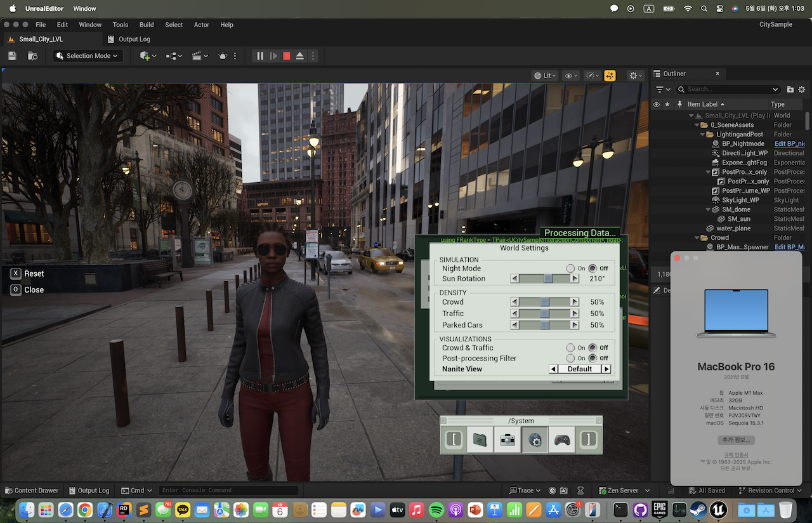The width and height of the screenshot is (812, 523).
Task: Open the Edit menu
Action: tap(62, 25)
